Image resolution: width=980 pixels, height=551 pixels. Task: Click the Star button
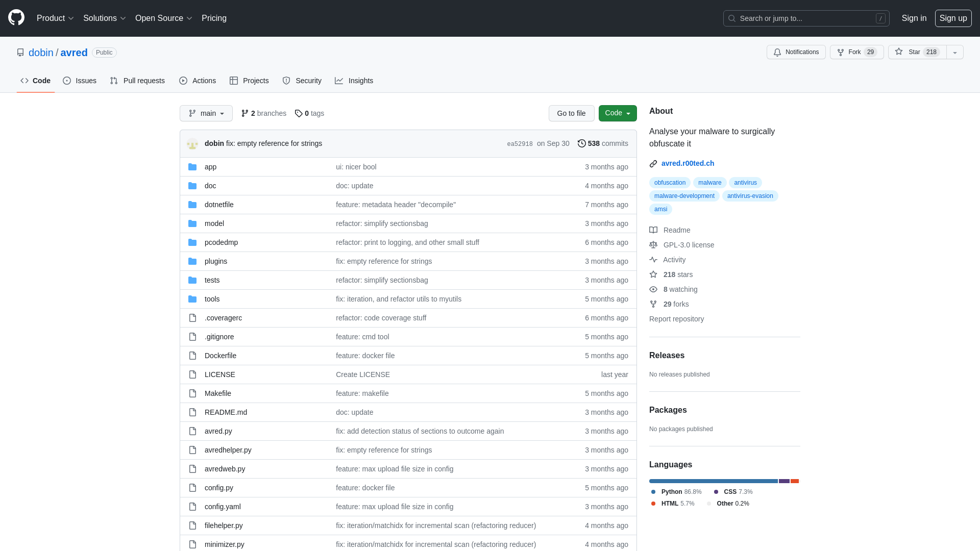[x=917, y=52]
